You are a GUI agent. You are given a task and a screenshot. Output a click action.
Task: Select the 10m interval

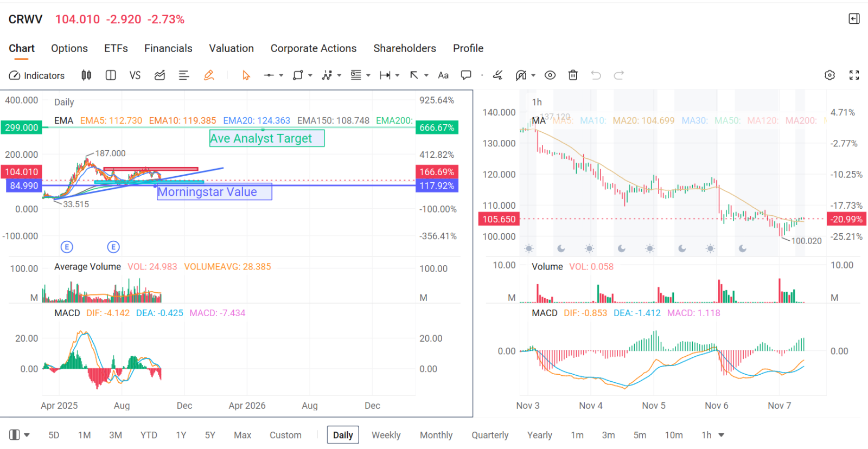[674, 435]
